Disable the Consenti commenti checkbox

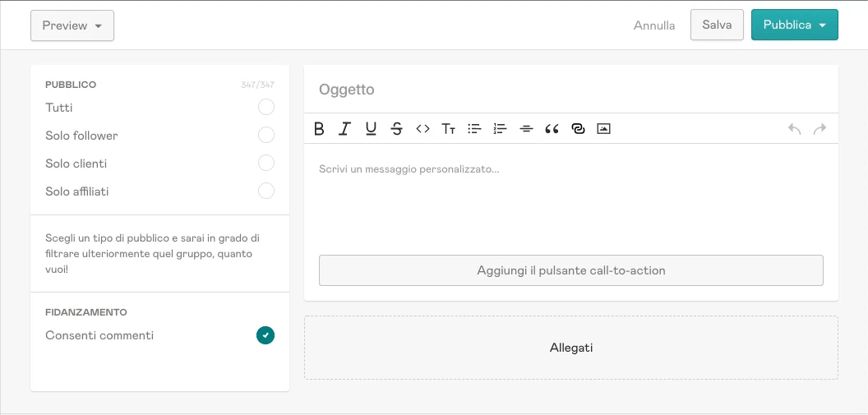click(x=265, y=335)
